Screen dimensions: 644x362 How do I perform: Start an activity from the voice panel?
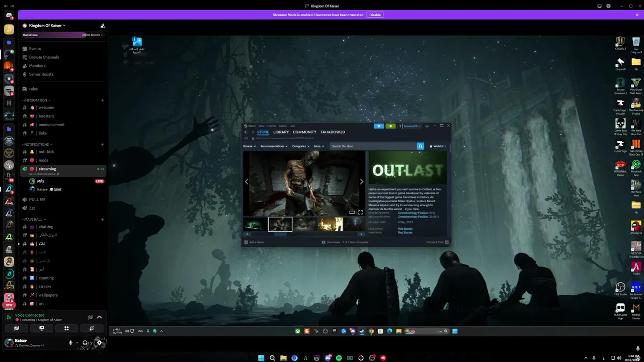click(x=66, y=328)
